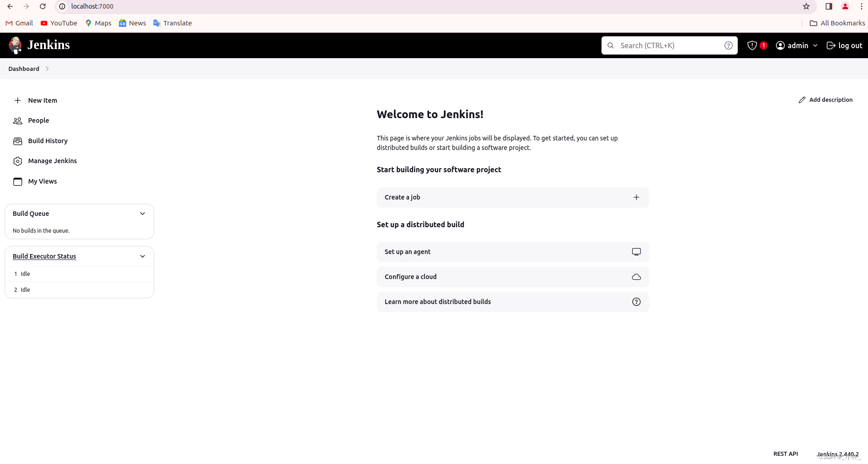The image size is (868, 464).
Task: Open security warnings shield icon
Action: (x=752, y=45)
